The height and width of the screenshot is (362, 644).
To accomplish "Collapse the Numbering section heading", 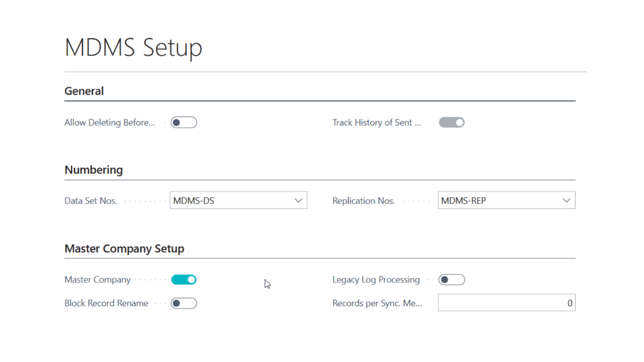I will coord(94,170).
